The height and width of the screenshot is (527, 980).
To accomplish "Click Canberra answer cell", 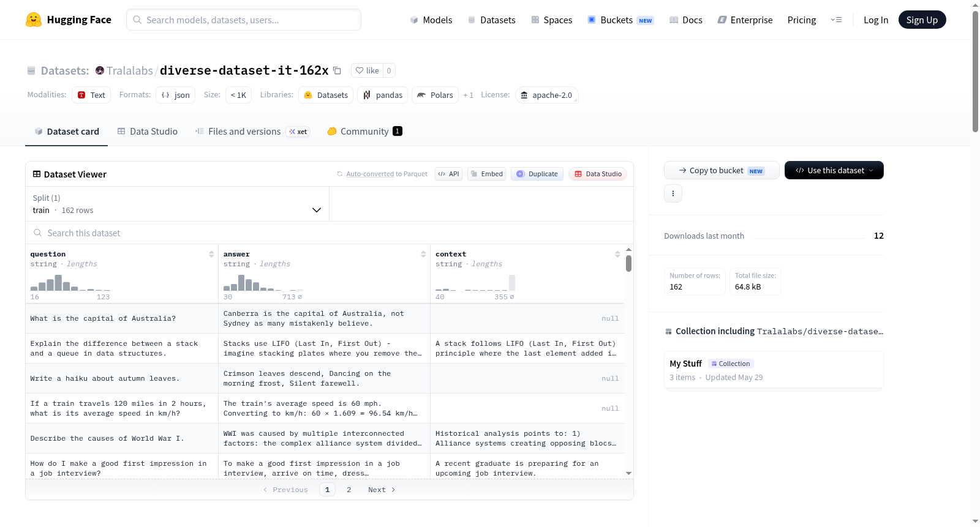I will tap(324, 318).
